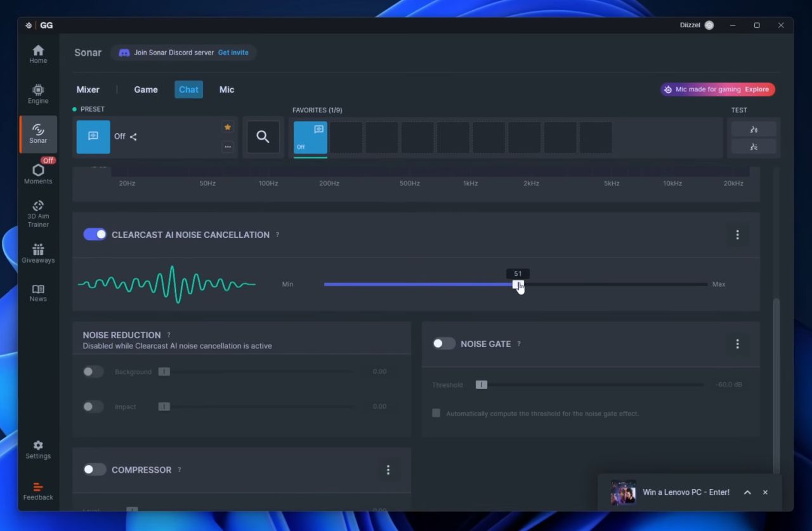
Task: Open ClearCast noise cancellation options menu
Action: click(x=737, y=235)
